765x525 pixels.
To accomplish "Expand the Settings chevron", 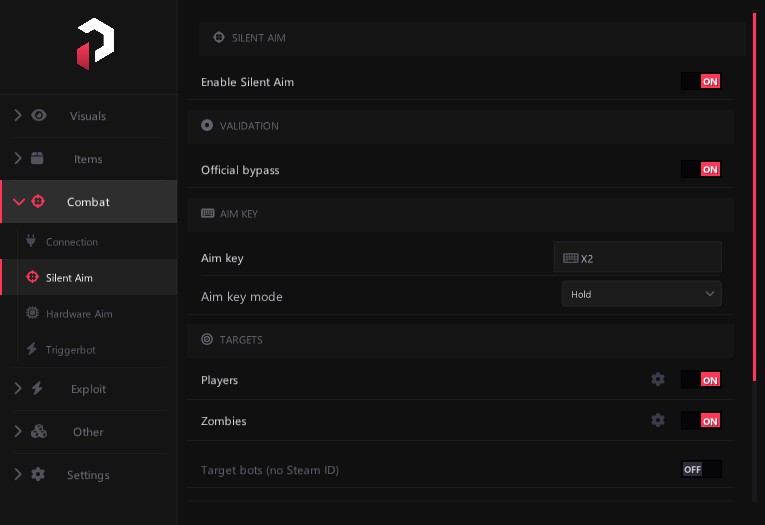I will click(18, 474).
